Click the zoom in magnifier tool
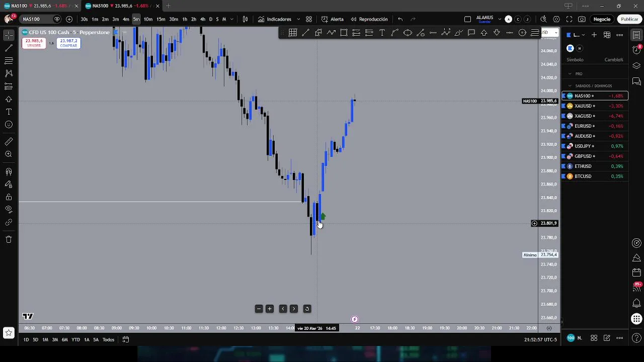644x362 pixels. tap(9, 154)
